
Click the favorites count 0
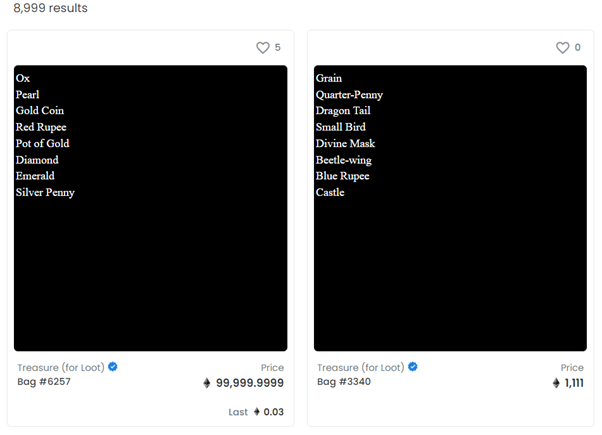coord(577,48)
